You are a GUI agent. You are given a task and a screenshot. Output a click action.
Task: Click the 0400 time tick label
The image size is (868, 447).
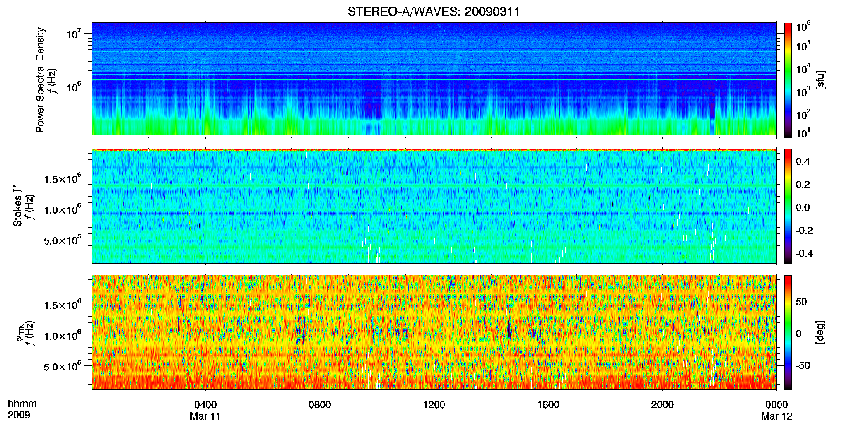click(x=205, y=405)
